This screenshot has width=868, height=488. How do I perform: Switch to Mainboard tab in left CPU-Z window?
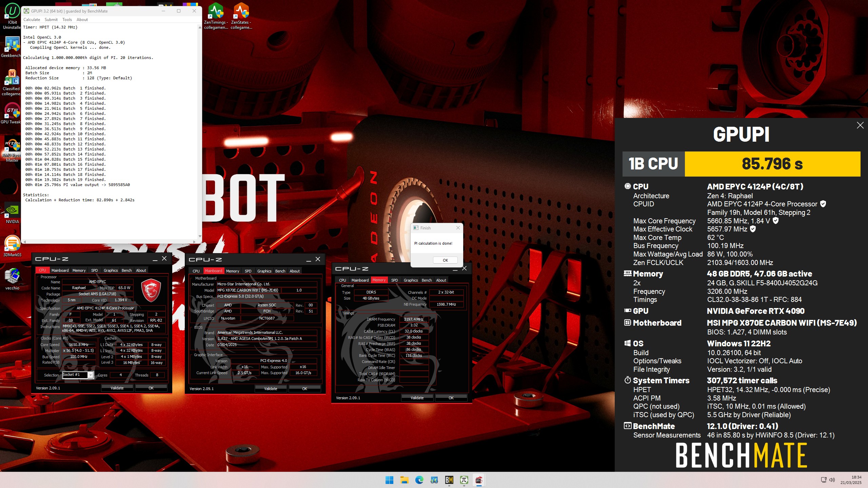point(60,270)
